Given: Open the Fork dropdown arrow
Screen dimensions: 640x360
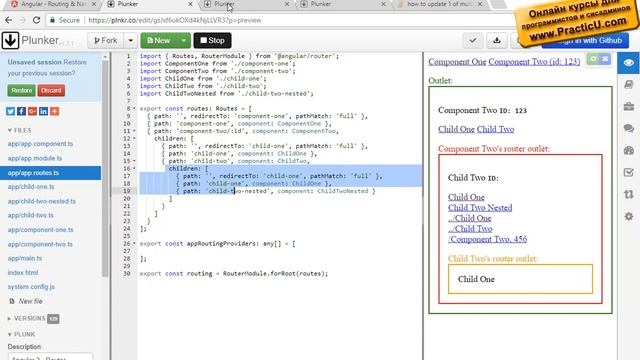Looking at the screenshot, I should click(x=131, y=40).
